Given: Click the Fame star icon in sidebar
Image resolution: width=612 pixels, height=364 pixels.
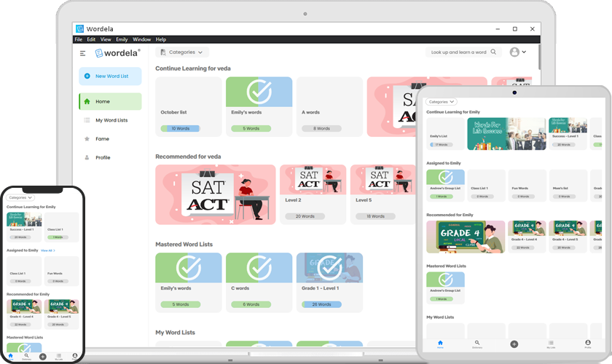Looking at the screenshot, I should 87,139.
